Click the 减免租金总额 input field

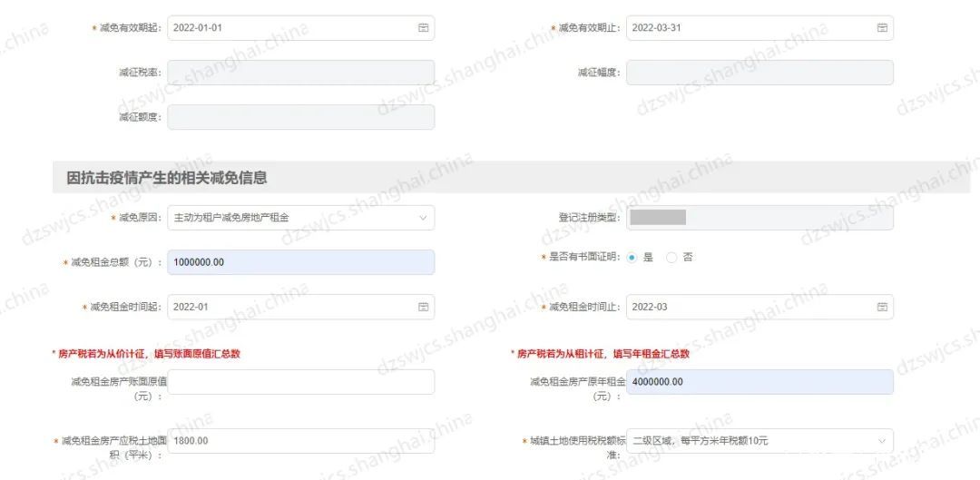[x=300, y=262]
